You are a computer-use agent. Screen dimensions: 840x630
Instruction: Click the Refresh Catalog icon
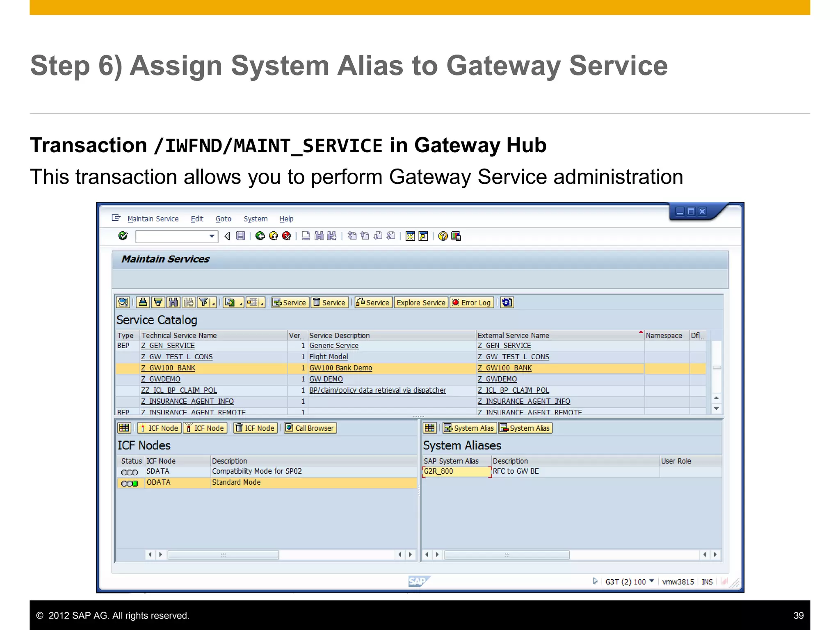(x=507, y=302)
